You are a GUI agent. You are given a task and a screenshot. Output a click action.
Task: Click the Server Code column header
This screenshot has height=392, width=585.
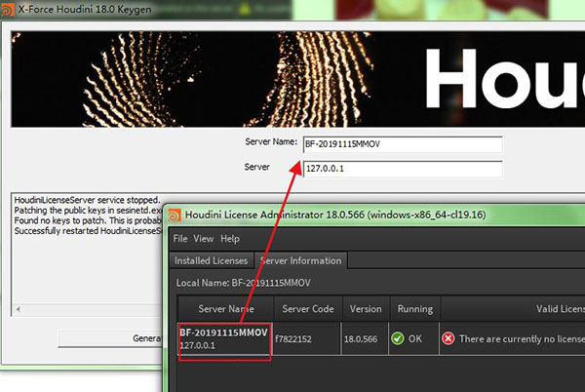point(308,309)
